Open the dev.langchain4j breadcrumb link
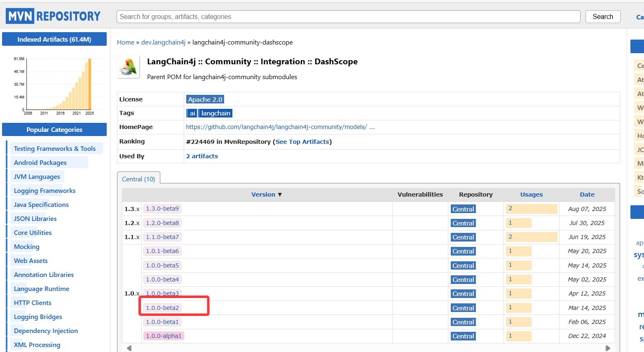Viewport: 644px width, 352px height. pos(163,42)
